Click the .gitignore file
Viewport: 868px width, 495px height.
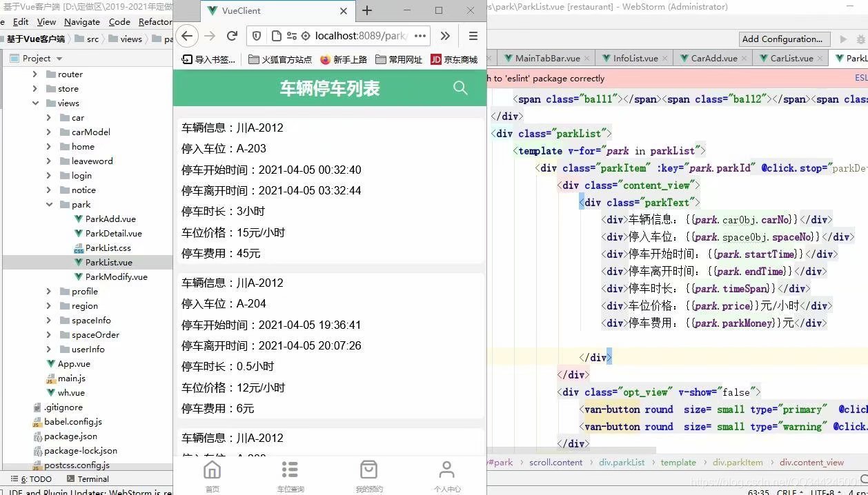coord(57,407)
